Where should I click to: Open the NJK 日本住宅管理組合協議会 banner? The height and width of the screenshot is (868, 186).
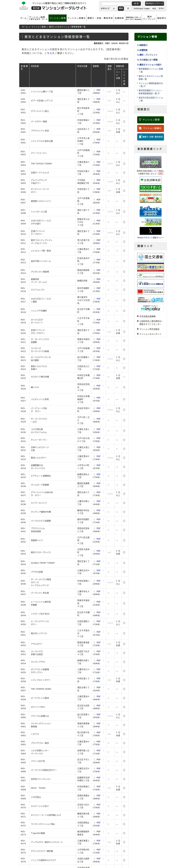coord(150,292)
